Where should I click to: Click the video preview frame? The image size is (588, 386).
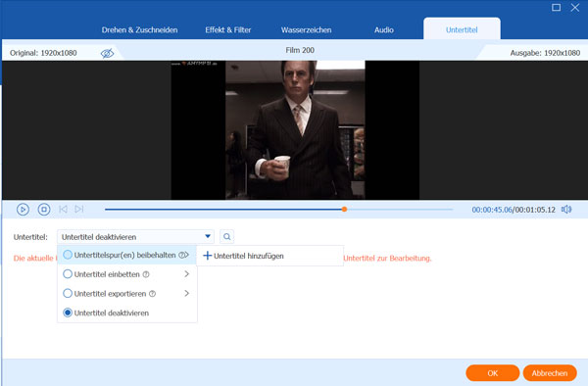pos(295,129)
